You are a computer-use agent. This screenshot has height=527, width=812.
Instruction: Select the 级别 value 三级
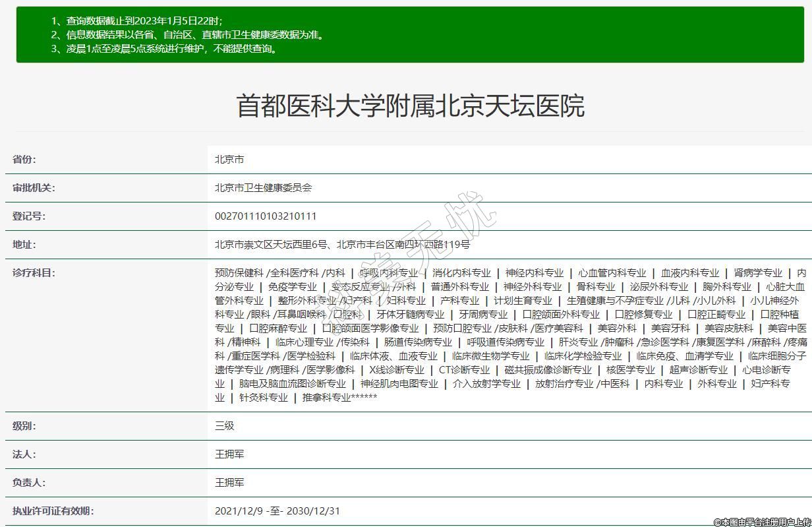[x=225, y=426]
